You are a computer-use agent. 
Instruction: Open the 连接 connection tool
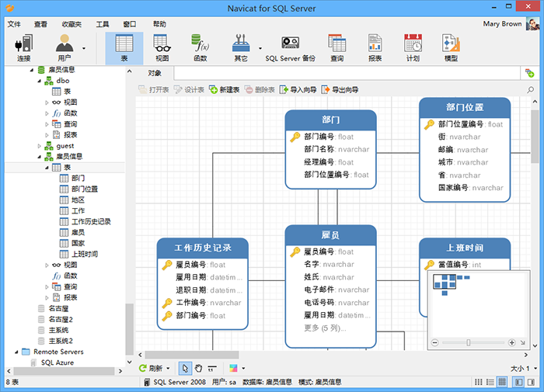click(23, 48)
